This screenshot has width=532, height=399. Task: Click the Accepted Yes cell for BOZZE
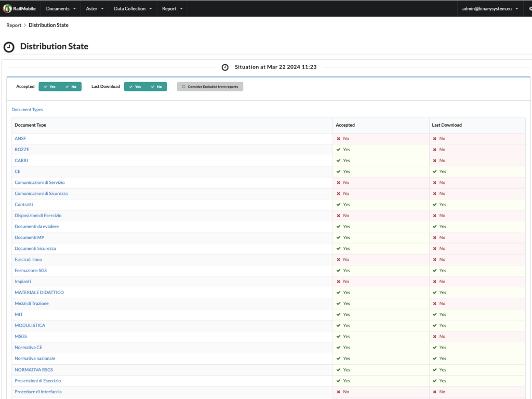point(381,149)
